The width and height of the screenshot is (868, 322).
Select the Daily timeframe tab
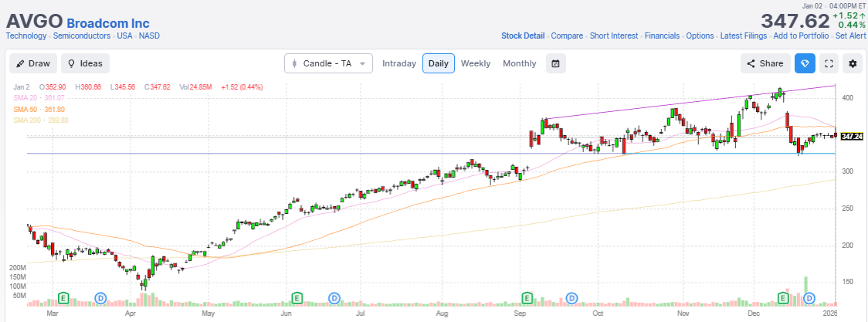[x=439, y=63]
